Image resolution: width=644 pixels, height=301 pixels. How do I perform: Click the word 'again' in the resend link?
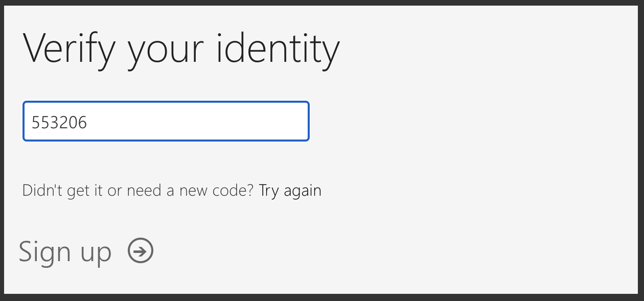tap(303, 192)
